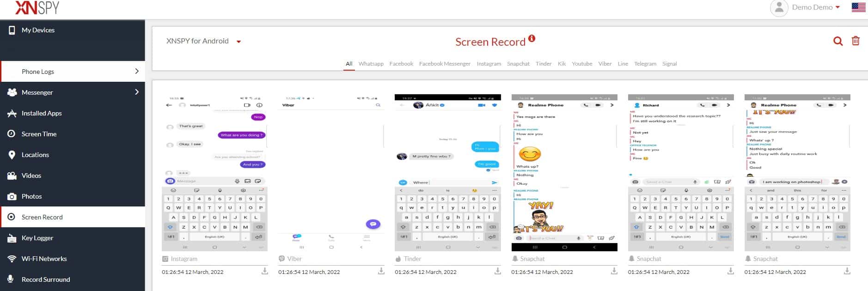Viewport: 868px width, 291px height.
Task: Expand the Messenger submenu chevron
Action: point(137,92)
